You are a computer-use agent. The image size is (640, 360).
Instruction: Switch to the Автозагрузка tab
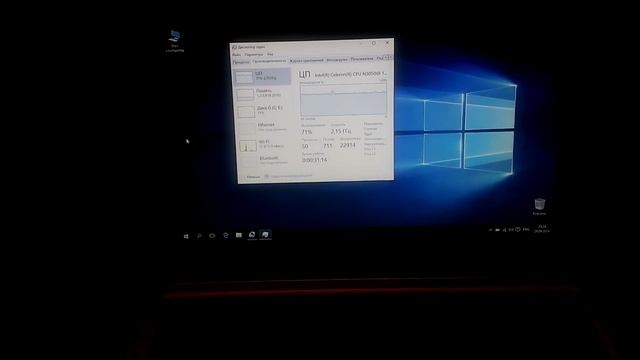337,60
